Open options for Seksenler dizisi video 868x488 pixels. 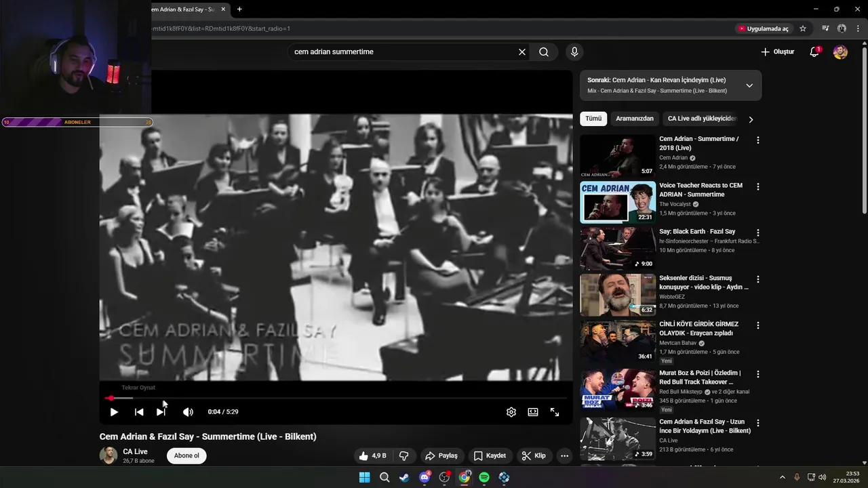758,279
